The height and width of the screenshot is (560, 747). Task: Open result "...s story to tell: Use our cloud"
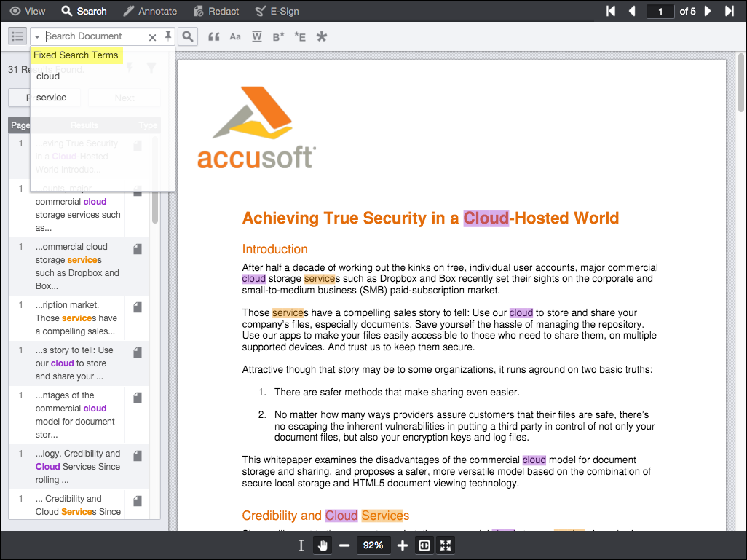79,363
